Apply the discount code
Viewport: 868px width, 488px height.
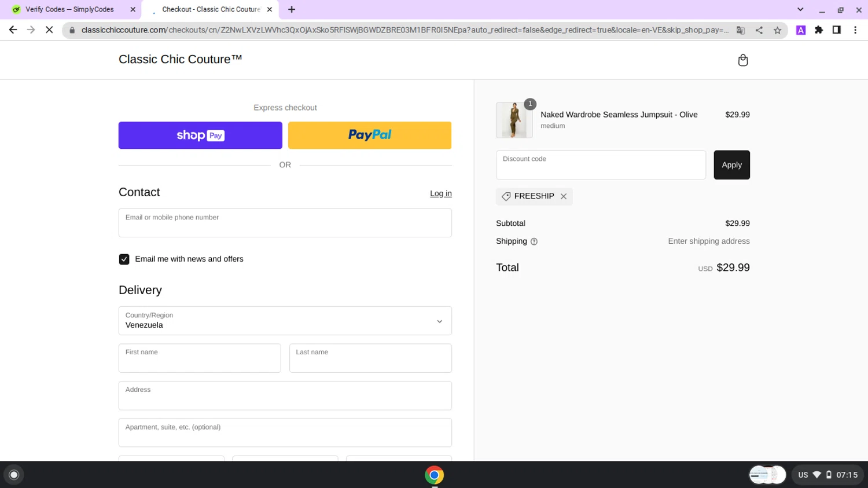731,165
